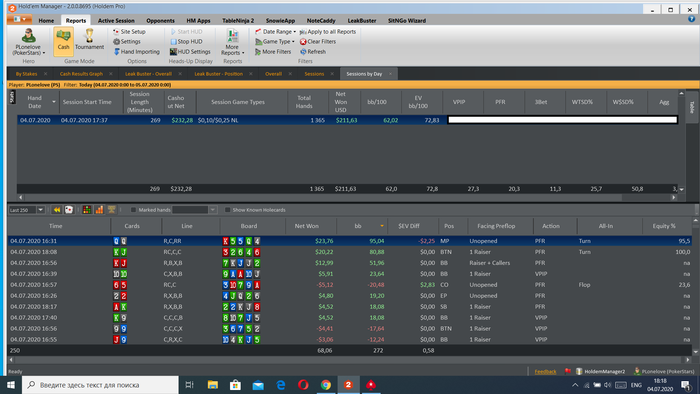The height and width of the screenshot is (394, 700).
Task: Open More Filters
Action: click(273, 52)
